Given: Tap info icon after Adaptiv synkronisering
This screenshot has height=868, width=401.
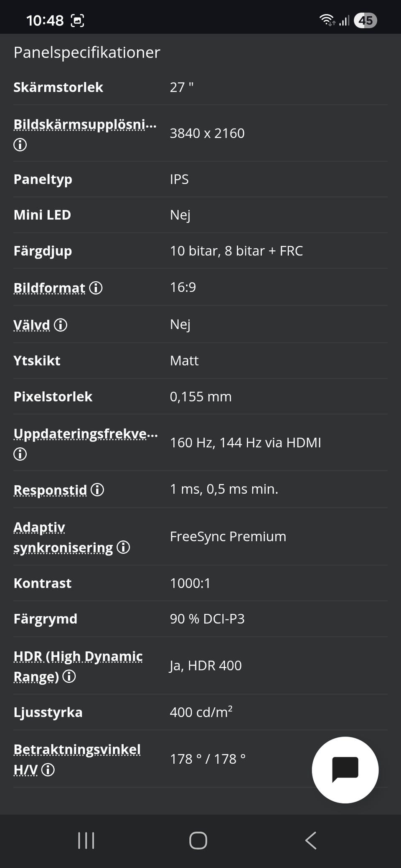Looking at the screenshot, I should click(123, 547).
